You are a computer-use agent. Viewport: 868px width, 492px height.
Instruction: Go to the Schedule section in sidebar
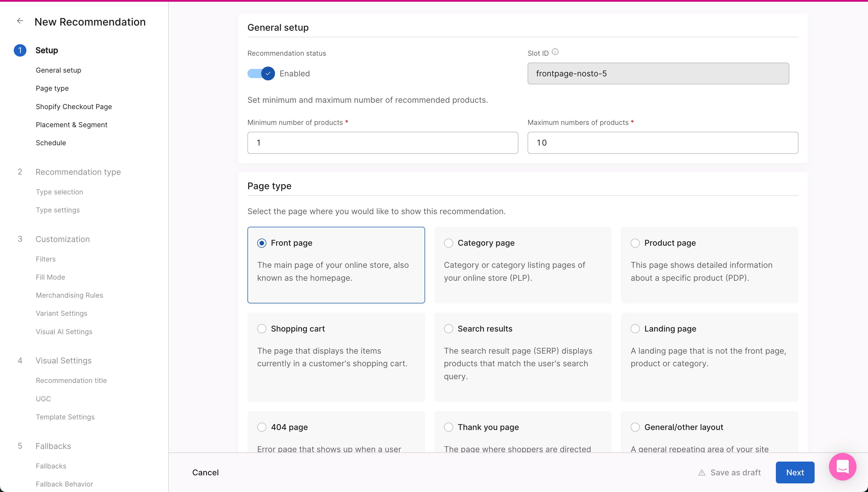(x=51, y=143)
